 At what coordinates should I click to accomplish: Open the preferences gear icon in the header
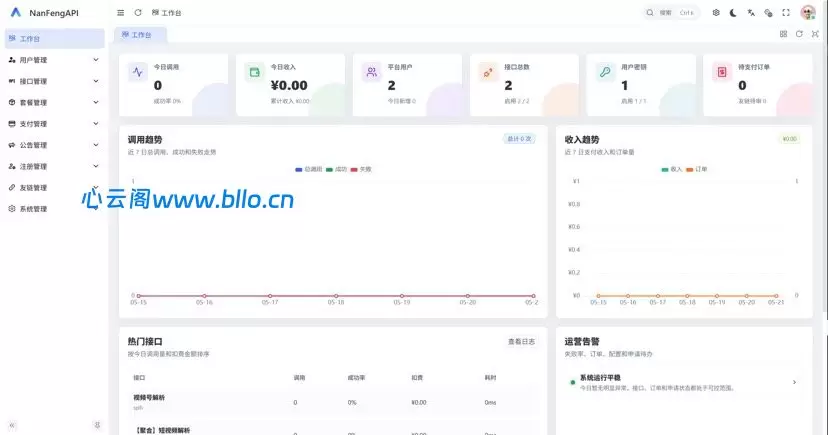point(716,13)
